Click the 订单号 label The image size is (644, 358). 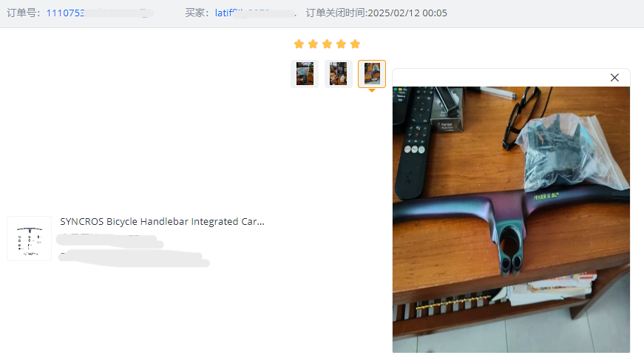pyautogui.click(x=24, y=13)
